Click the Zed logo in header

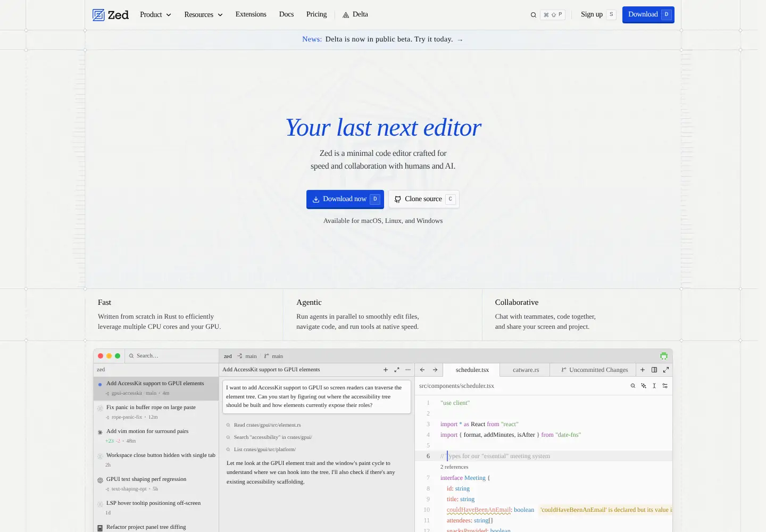[111, 15]
